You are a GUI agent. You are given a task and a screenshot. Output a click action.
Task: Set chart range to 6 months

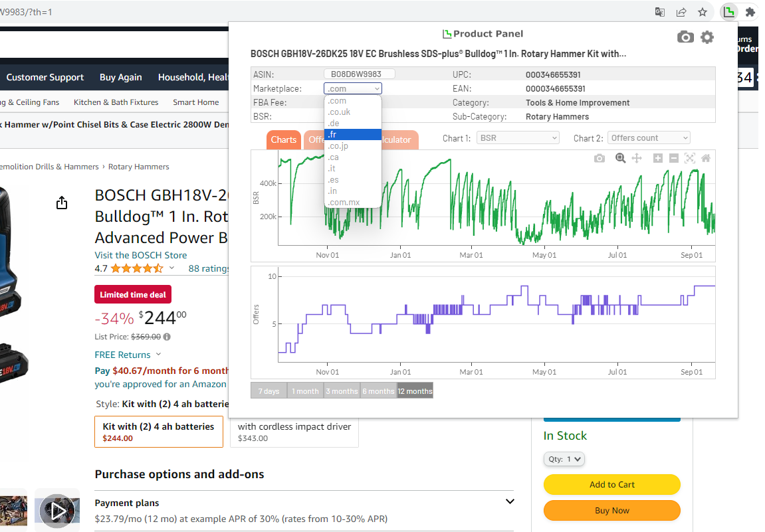379,391
